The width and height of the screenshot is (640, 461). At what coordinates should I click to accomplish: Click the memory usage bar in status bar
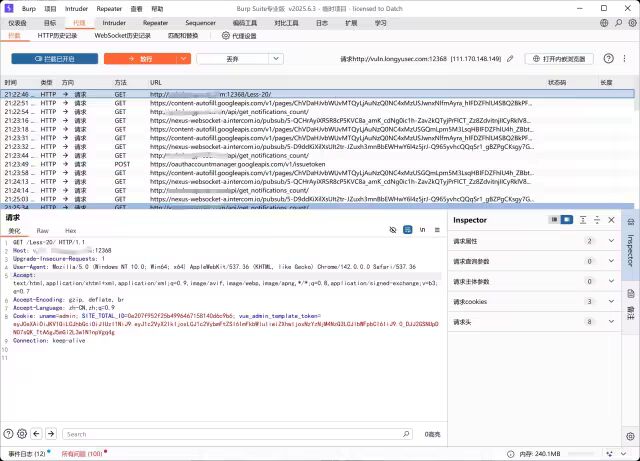click(581, 454)
